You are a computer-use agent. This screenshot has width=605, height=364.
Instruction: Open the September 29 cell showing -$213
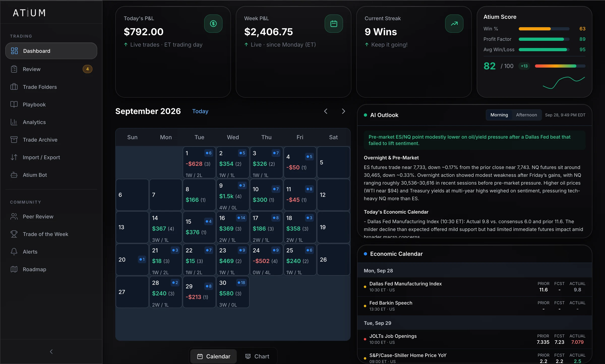pyautogui.click(x=199, y=292)
